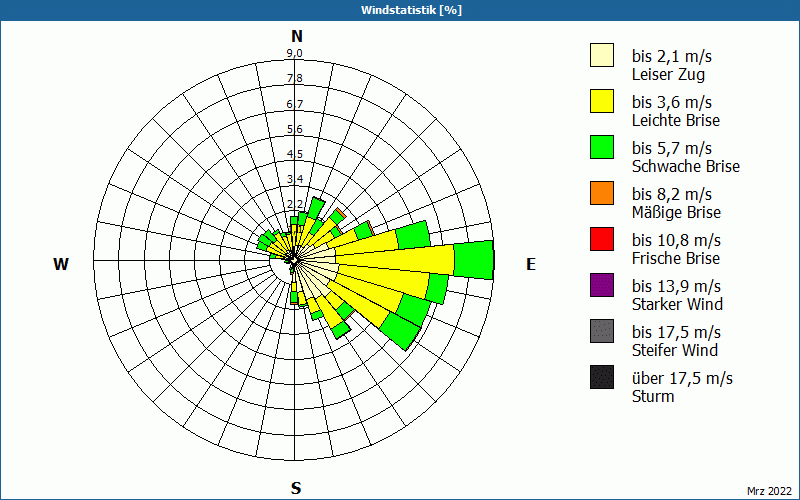Click the green 'bis 5,7 m/s' legend swatch
This screenshot has width=800, height=500.
602,147
